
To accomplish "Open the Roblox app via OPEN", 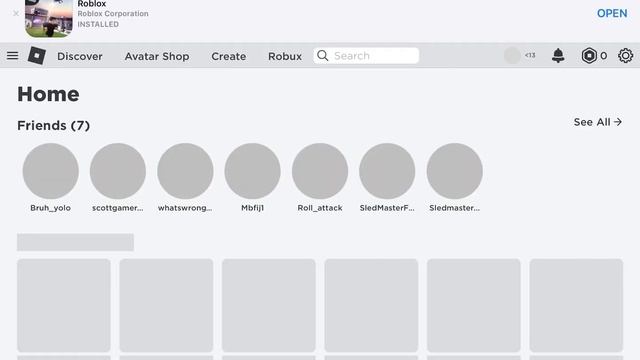I will (612, 13).
